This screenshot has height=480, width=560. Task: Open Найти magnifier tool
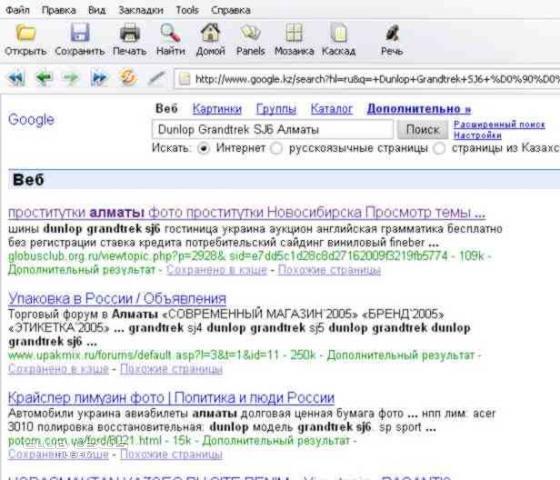click(170, 33)
